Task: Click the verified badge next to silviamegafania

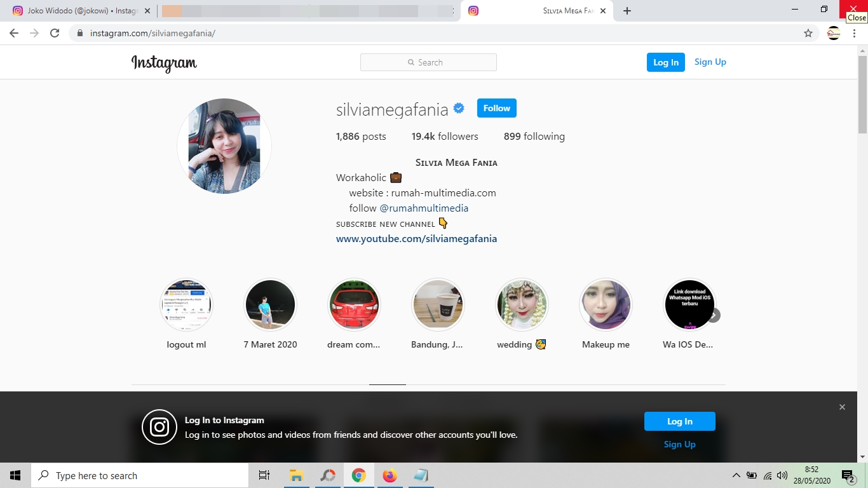Action: point(459,109)
